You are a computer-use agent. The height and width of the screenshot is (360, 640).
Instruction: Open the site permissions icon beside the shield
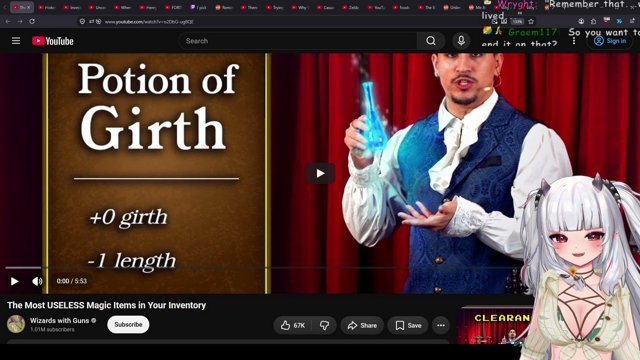[91, 21]
